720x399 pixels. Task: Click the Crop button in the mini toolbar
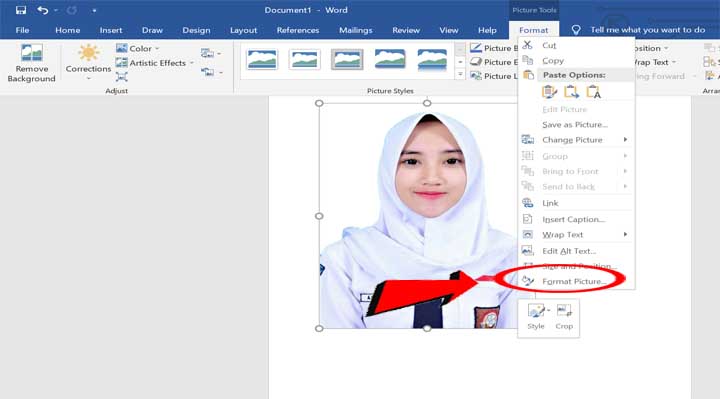click(564, 317)
